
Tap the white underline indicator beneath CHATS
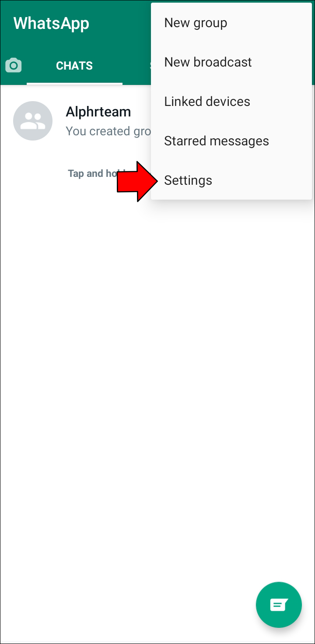tap(74, 84)
